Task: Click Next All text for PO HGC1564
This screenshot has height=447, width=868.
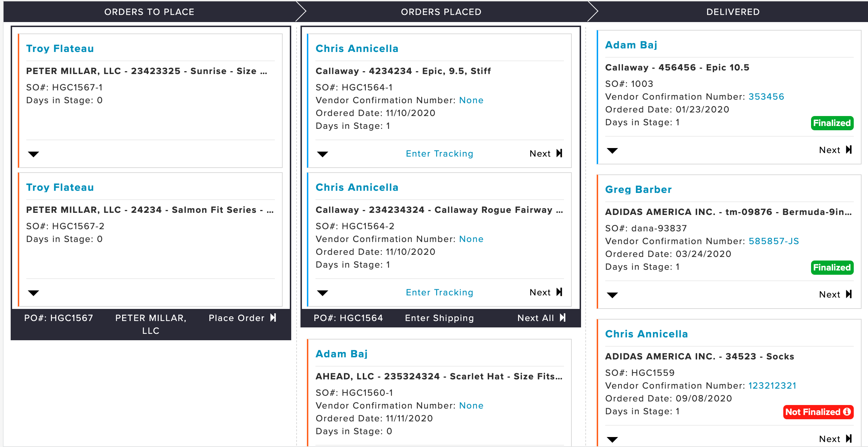Action: coord(535,318)
